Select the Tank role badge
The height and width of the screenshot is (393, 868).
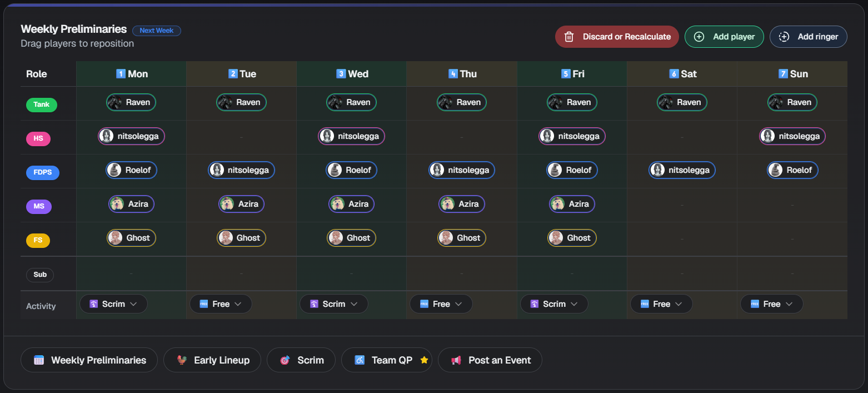(x=42, y=105)
